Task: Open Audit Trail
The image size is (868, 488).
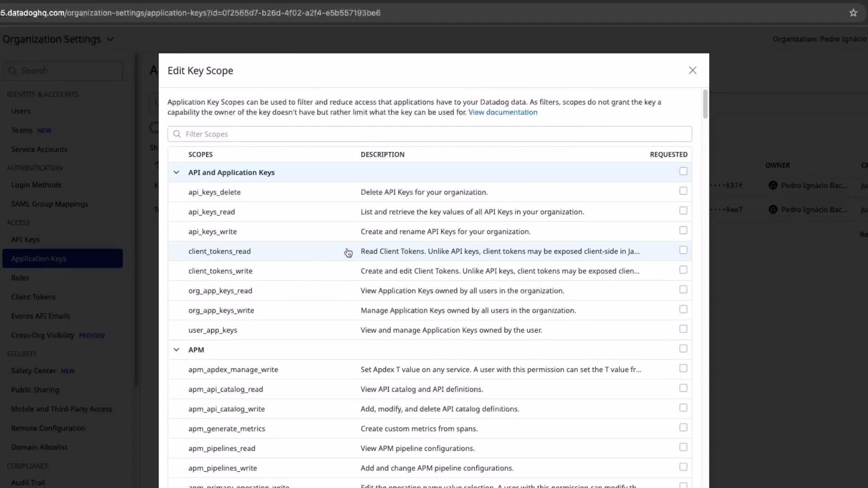Action: 28,483
